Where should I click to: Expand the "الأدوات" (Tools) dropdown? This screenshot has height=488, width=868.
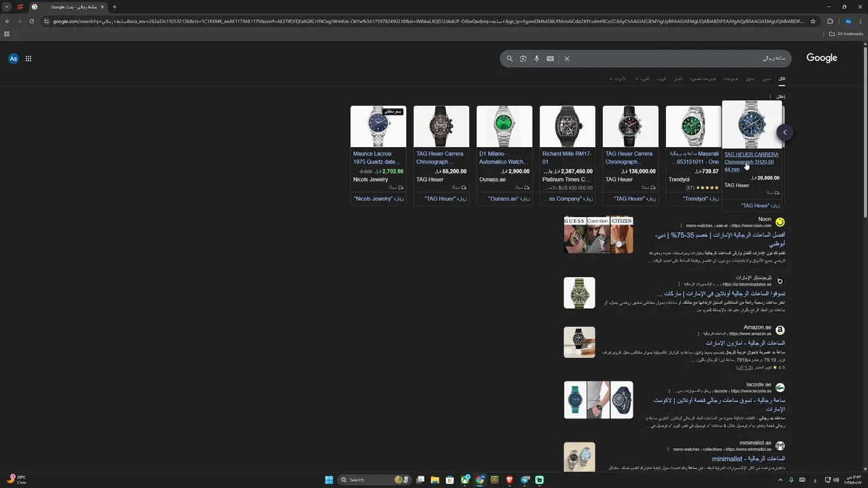(618, 79)
